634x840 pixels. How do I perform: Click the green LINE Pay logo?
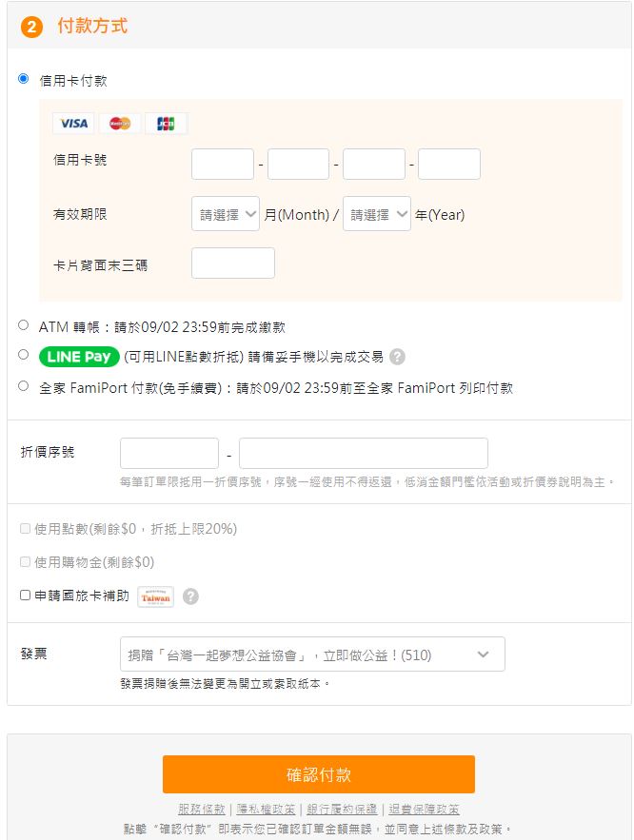[x=79, y=357]
